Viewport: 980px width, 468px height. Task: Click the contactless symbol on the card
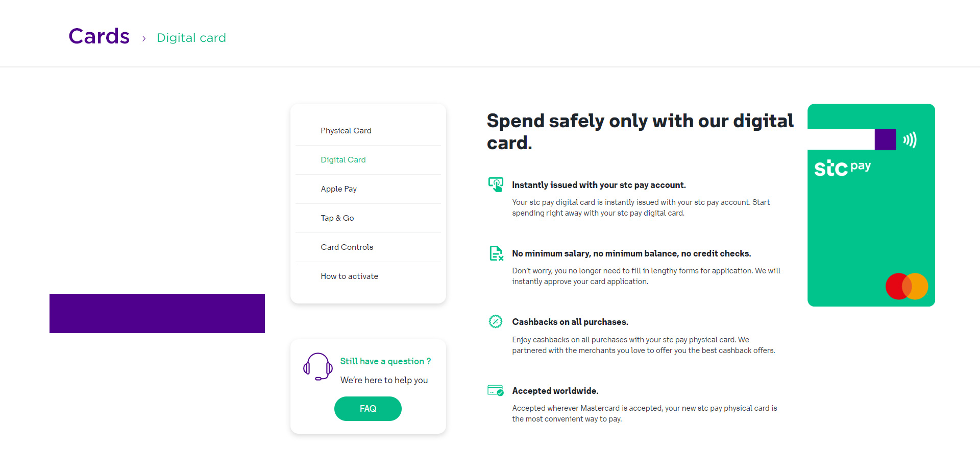910,139
